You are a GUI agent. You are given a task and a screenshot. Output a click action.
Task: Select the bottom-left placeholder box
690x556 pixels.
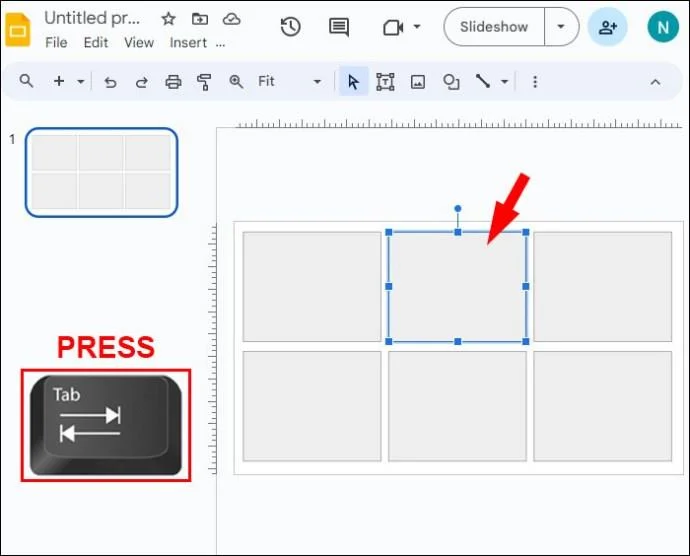pos(312,406)
